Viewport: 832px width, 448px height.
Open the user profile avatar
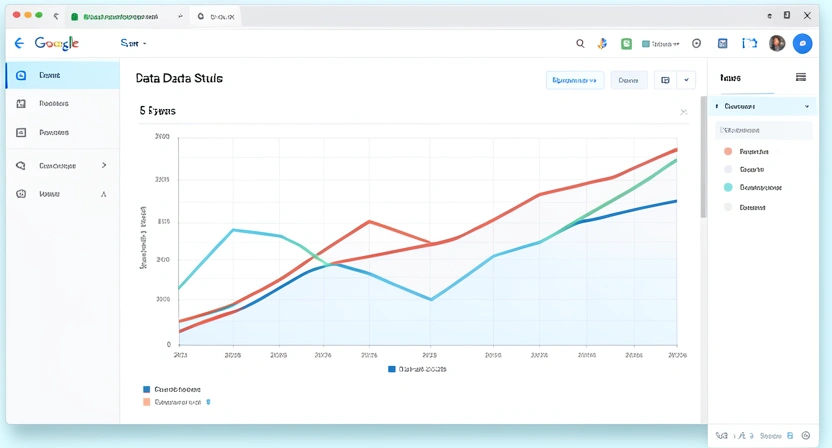(777, 44)
